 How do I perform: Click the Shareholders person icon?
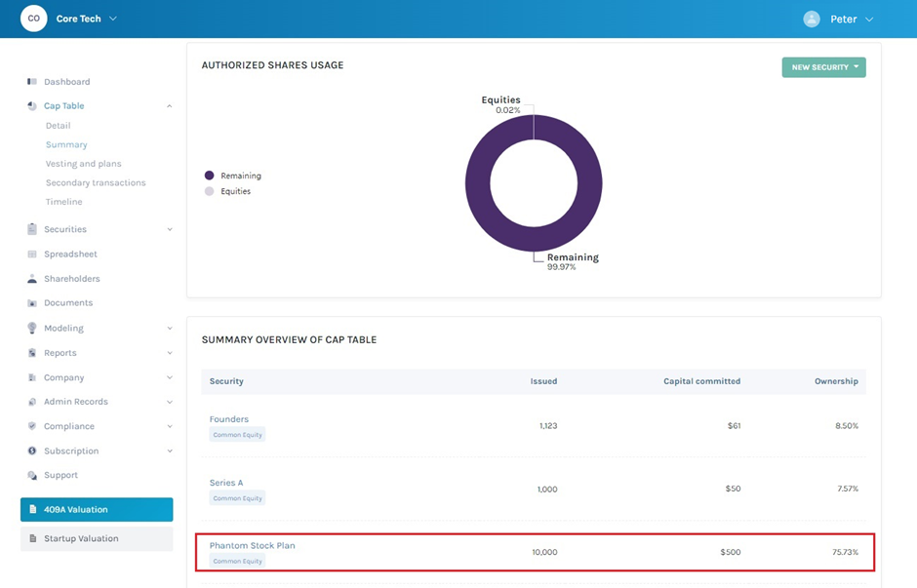coord(32,279)
